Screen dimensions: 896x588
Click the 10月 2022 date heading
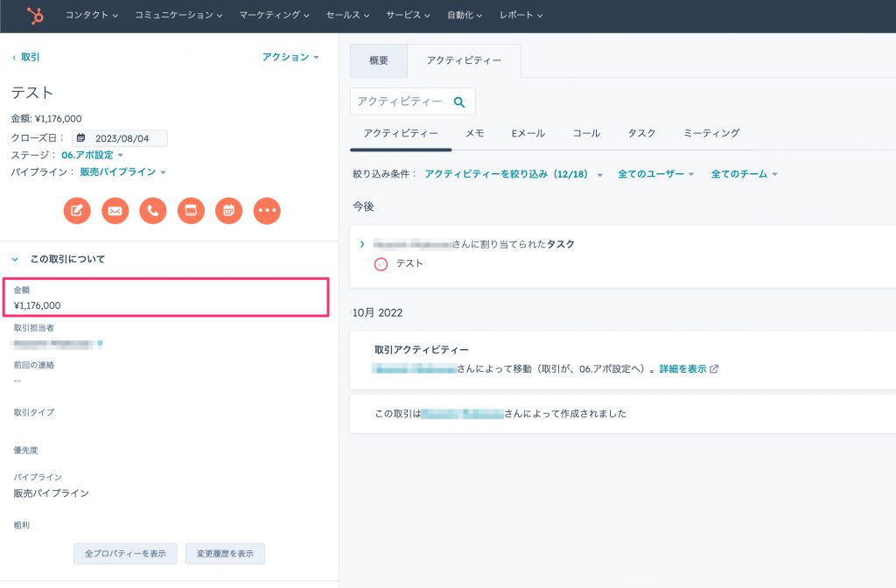pyautogui.click(x=377, y=313)
